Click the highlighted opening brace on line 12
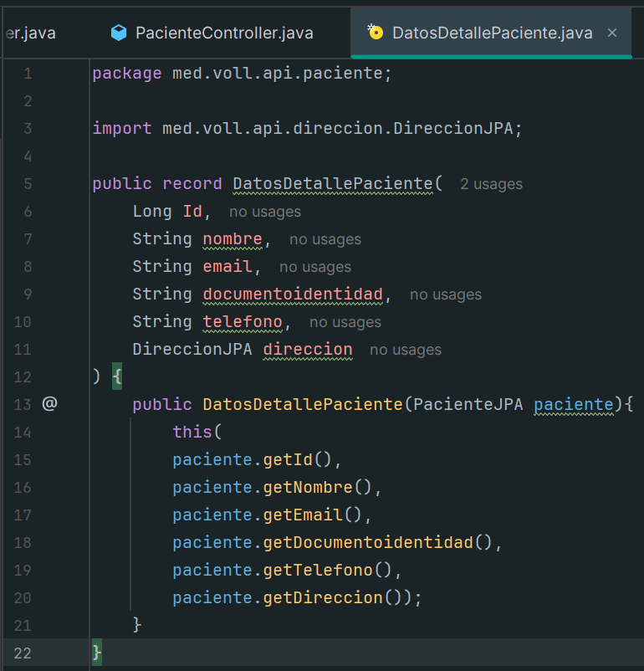The width and height of the screenshot is (644, 671). click(x=117, y=376)
